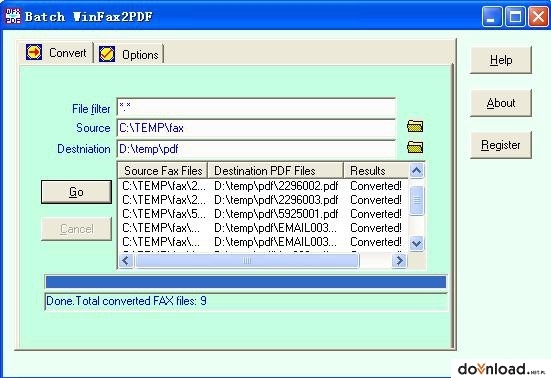Focus the File filter input field
The height and width of the screenshot is (378, 551).
(256, 107)
